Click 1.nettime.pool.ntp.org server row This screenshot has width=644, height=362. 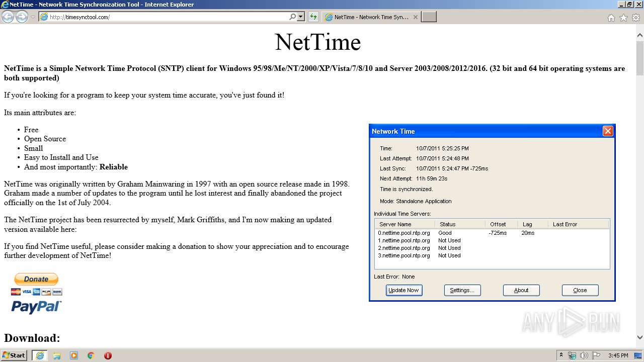pos(492,240)
